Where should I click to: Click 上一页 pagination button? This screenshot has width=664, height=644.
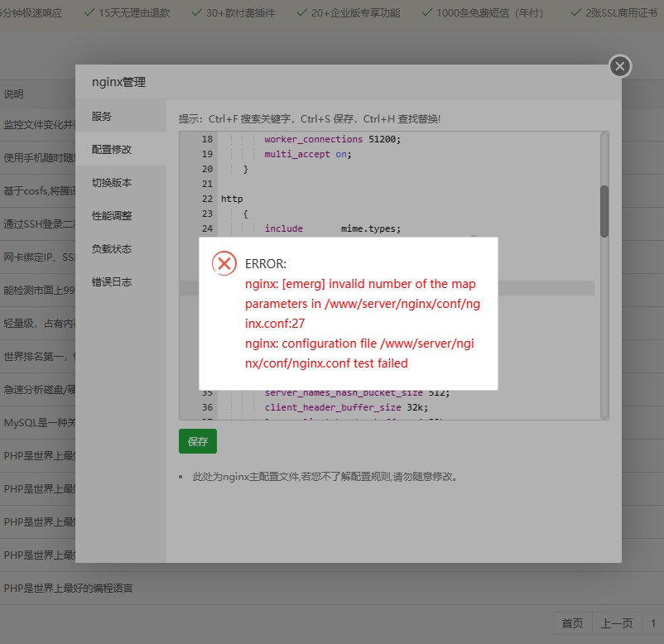tap(617, 623)
